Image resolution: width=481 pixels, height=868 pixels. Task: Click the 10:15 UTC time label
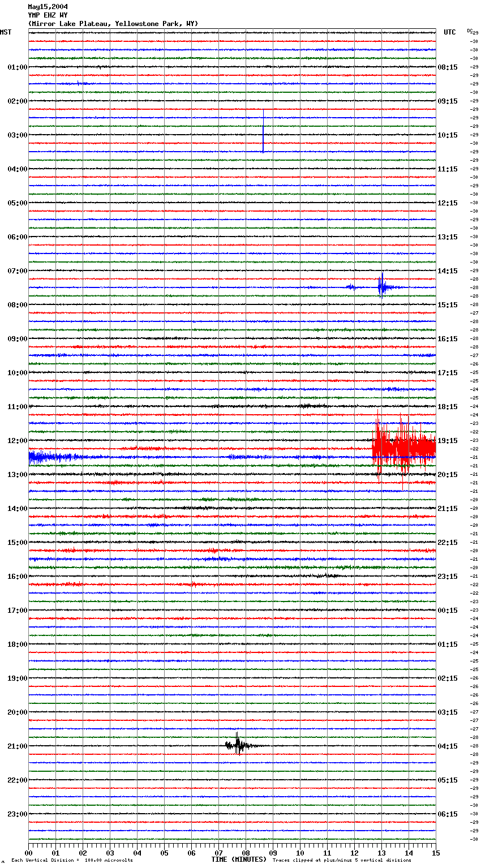pyautogui.click(x=448, y=135)
